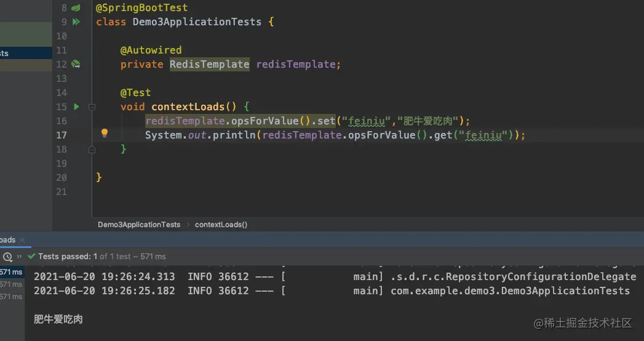The image size is (644, 341).
Task: Click the @Autowired annotation
Action: click(x=151, y=50)
